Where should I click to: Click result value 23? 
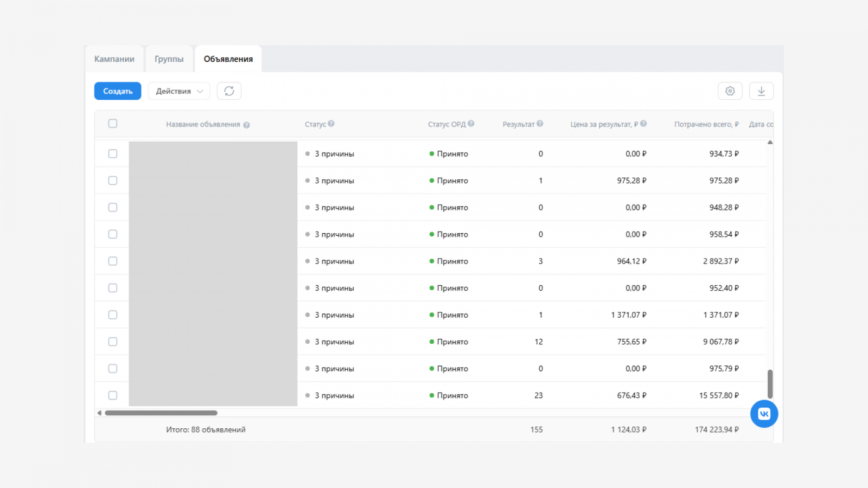coord(539,395)
